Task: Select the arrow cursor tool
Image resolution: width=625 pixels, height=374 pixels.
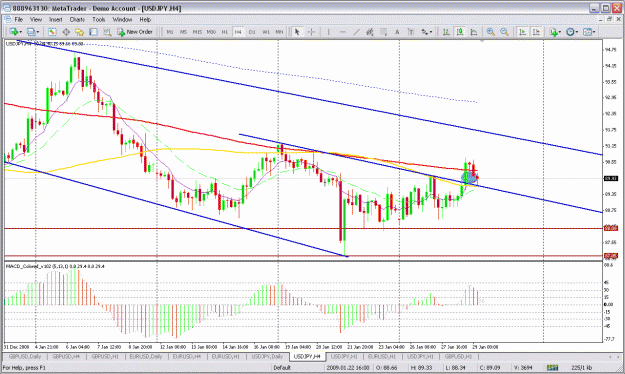Action: [x=297, y=31]
